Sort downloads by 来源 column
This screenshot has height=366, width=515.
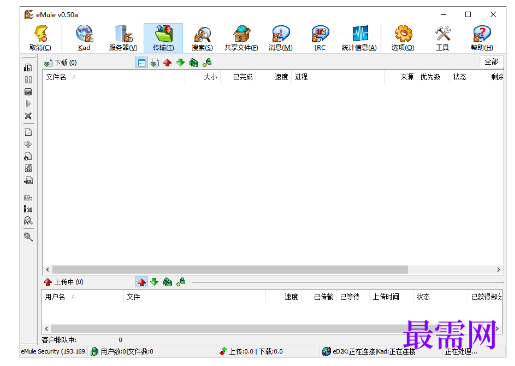(x=400, y=77)
